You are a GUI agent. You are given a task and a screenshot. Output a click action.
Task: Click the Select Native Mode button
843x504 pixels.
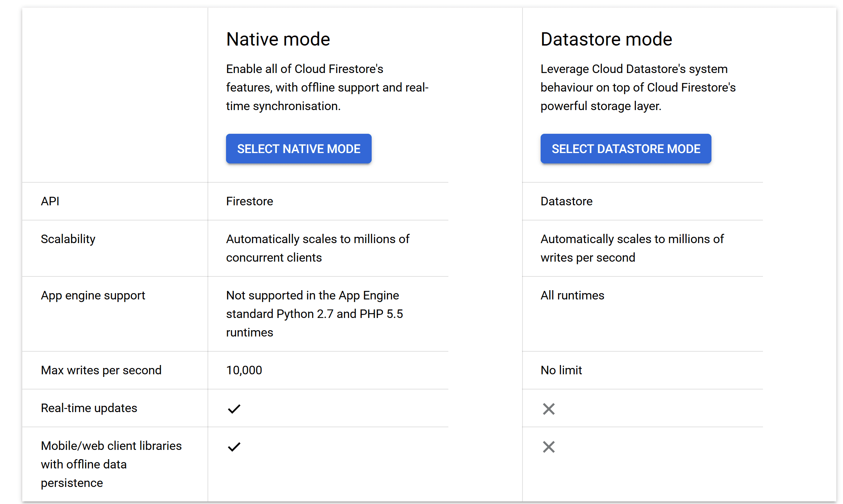[299, 149]
